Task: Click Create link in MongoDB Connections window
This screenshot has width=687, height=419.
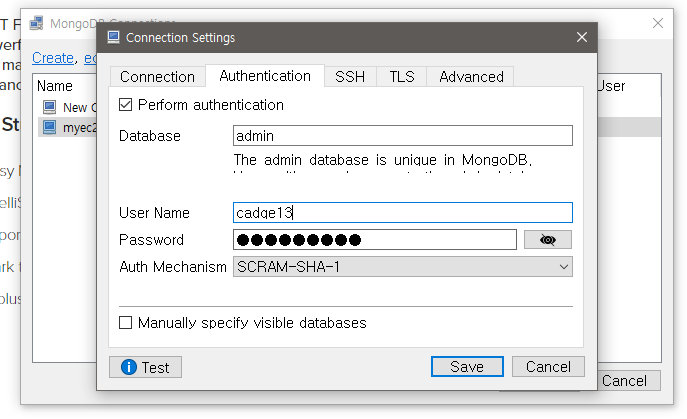Action: pyautogui.click(x=53, y=58)
